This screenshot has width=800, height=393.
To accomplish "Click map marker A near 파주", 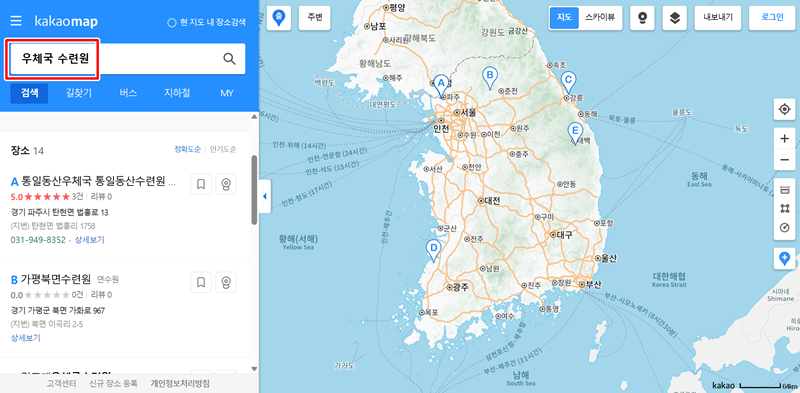I will [x=442, y=85].
